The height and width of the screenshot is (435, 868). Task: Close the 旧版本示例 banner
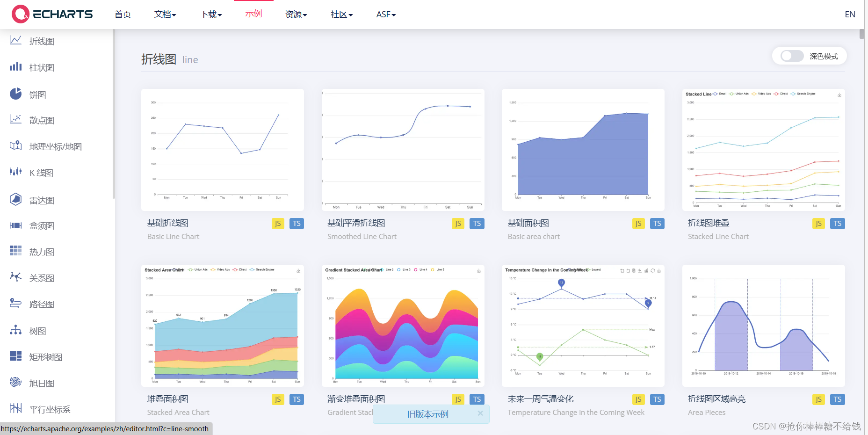tap(480, 413)
